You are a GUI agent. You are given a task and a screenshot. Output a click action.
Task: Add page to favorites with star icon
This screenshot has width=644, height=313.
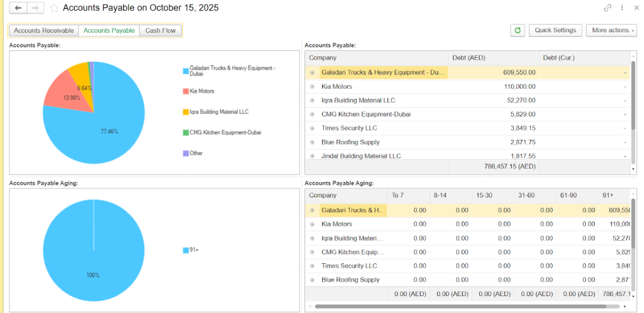54,8
